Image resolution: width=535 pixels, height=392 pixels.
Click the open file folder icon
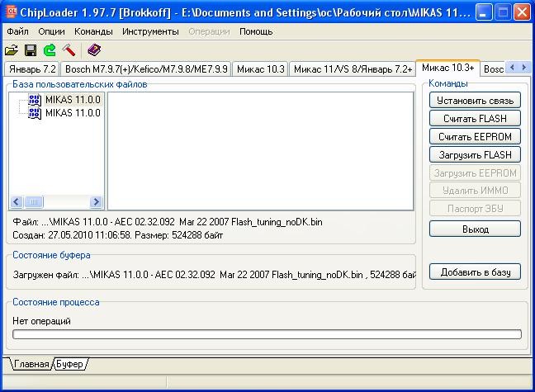12,50
